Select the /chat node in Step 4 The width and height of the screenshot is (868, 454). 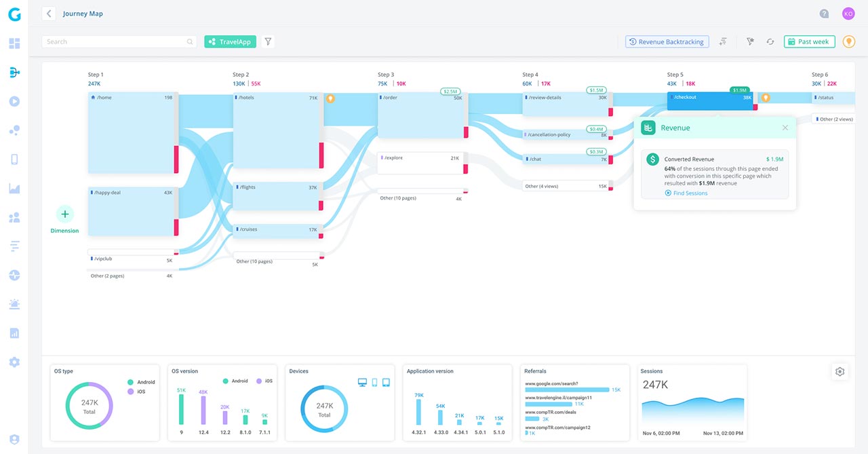click(x=568, y=159)
